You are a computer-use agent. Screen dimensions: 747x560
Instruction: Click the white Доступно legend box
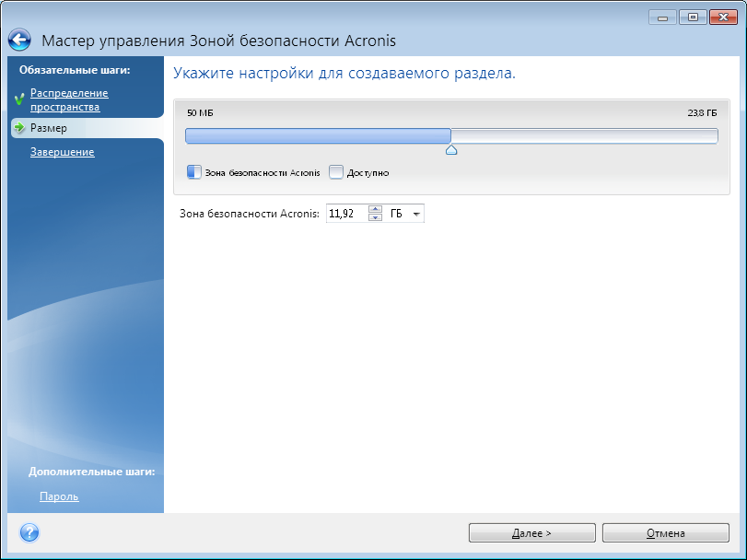(336, 171)
